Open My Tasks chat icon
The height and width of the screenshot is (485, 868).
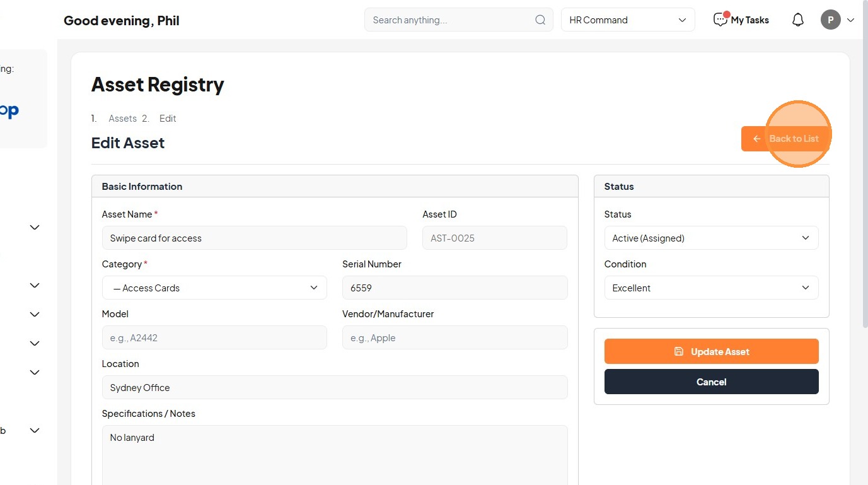[x=720, y=20]
